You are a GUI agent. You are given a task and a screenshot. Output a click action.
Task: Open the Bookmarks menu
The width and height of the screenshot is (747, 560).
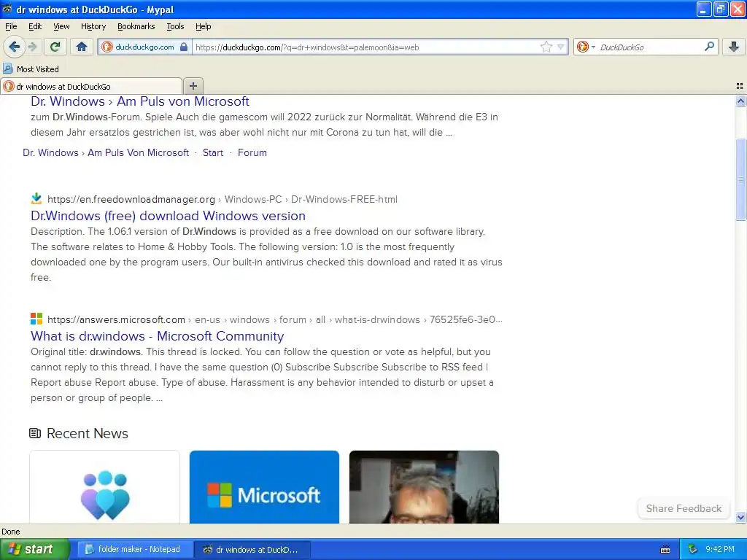click(136, 26)
